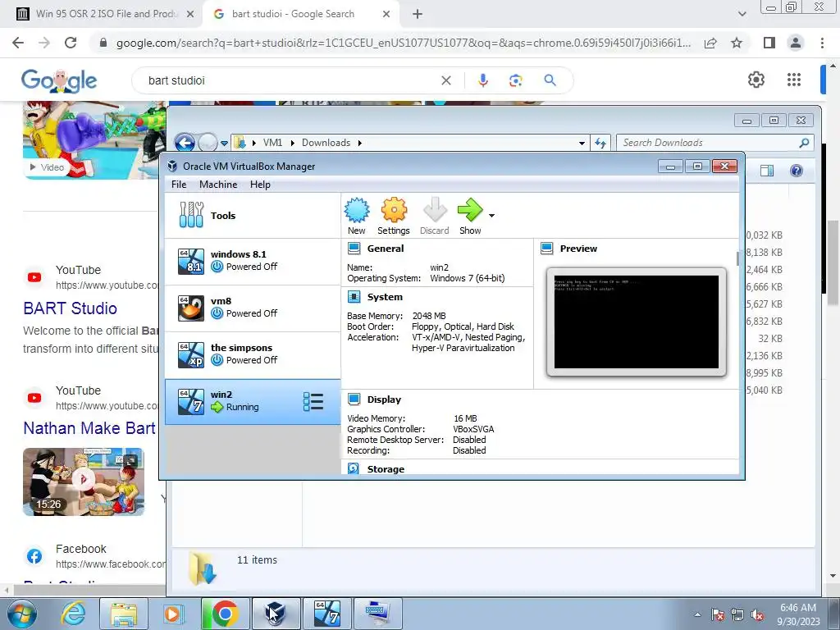Image resolution: width=840 pixels, height=630 pixels.
Task: Click the Storage section disk icon
Action: coord(354,468)
